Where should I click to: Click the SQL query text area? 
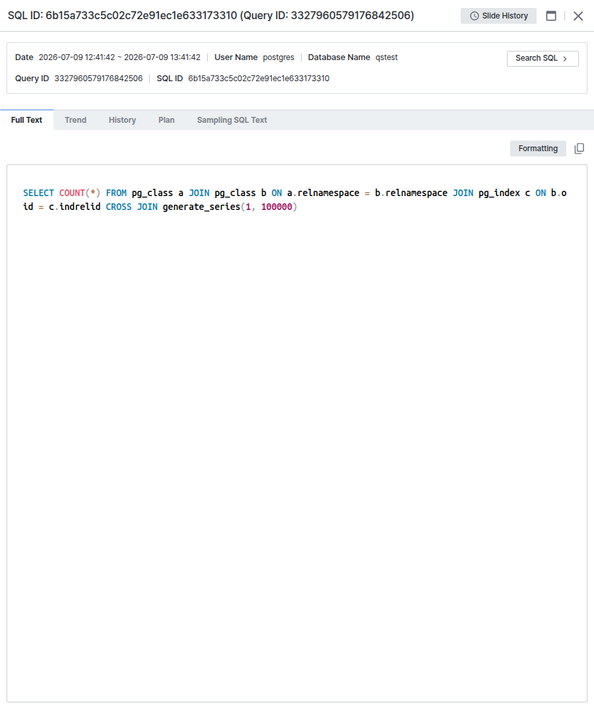point(297,433)
